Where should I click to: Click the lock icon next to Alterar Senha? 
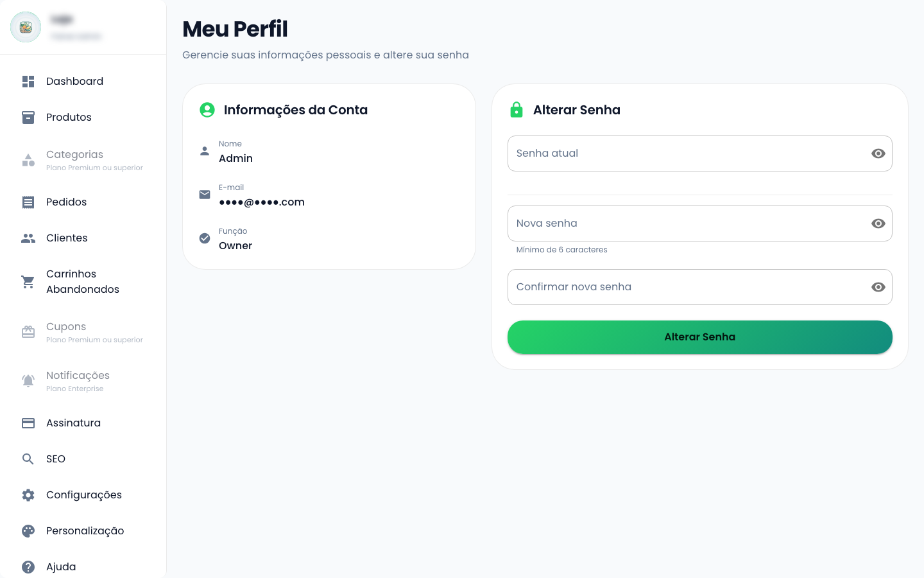point(517,110)
